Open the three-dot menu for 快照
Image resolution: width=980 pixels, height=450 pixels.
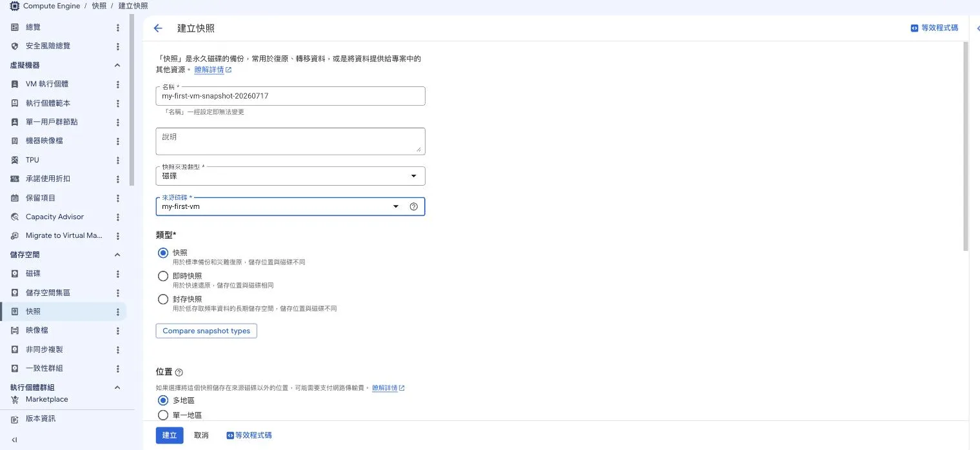tap(117, 312)
